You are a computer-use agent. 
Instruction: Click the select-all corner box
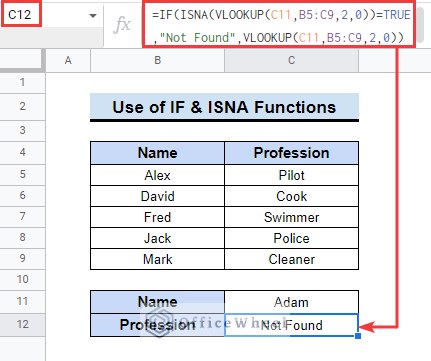pyautogui.click(x=22, y=60)
